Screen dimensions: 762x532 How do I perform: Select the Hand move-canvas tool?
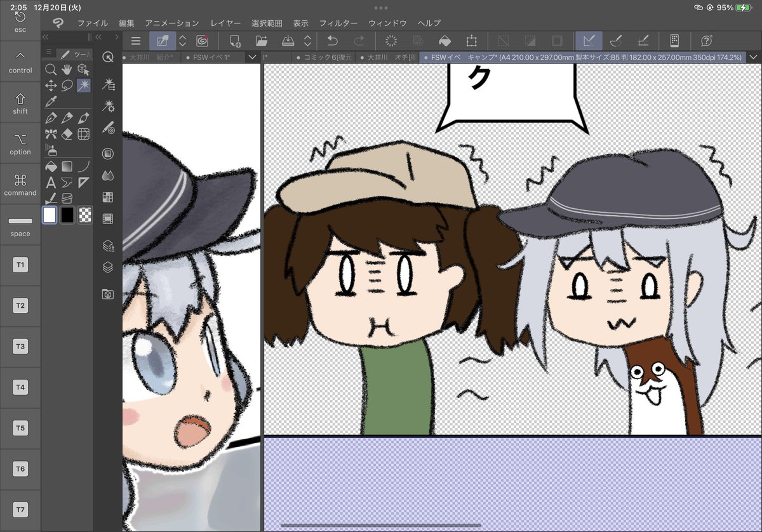67,69
